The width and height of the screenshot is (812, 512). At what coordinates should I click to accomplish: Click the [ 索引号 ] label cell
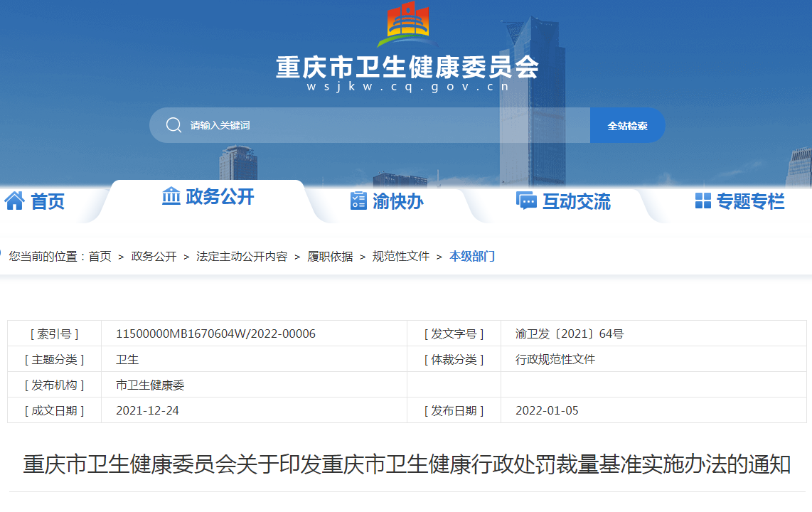point(54,334)
